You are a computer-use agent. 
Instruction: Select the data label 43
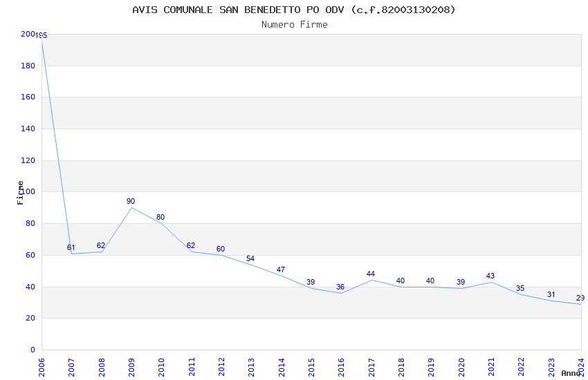coord(490,276)
